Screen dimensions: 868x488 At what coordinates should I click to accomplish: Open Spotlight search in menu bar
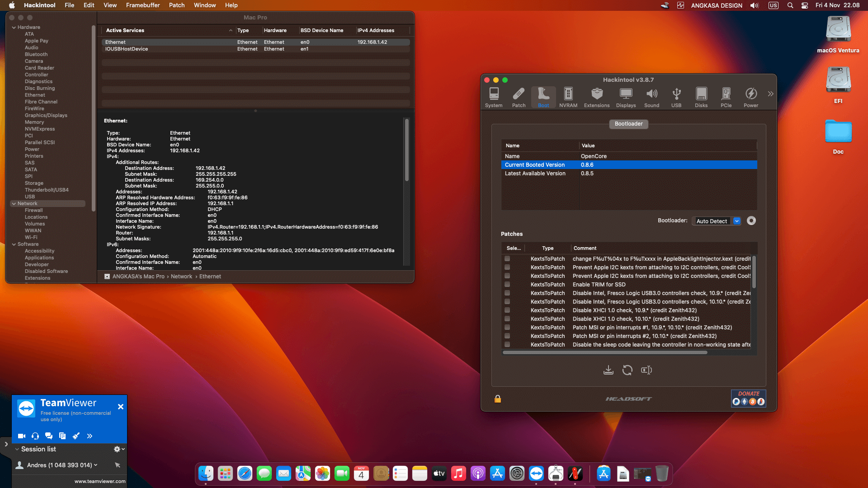[790, 5]
